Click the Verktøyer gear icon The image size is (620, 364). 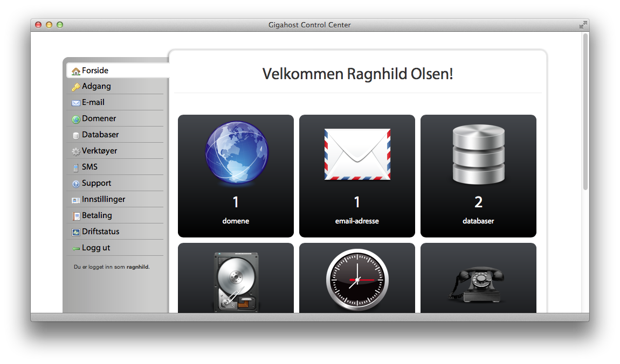pos(76,152)
